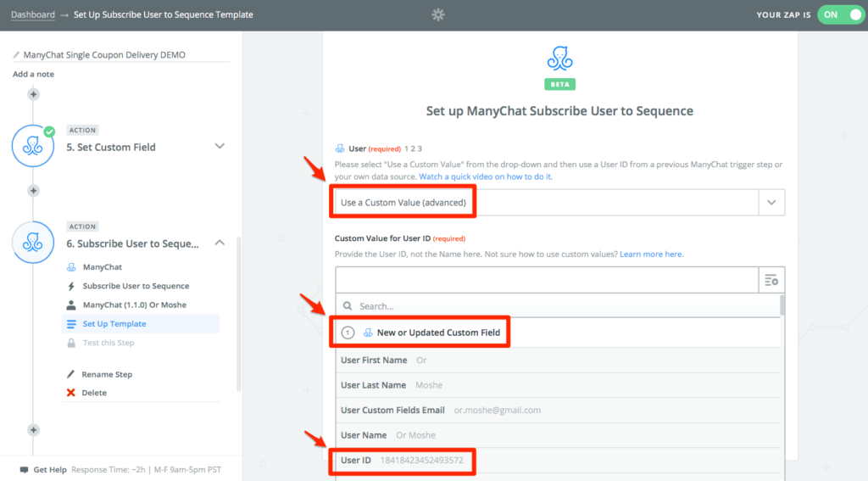Viewport: 868px width, 481px height.
Task: Collapse New or Updated Custom Field group
Action: (x=558, y=333)
